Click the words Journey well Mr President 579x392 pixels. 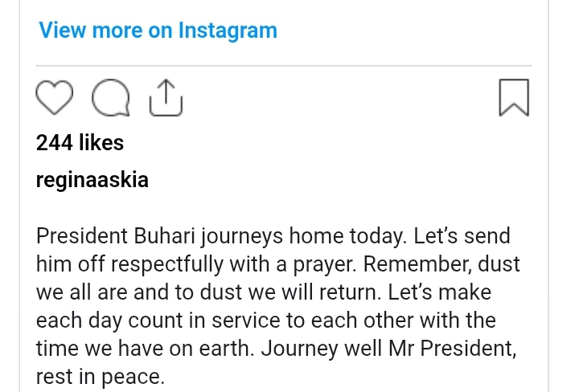pos(389,349)
